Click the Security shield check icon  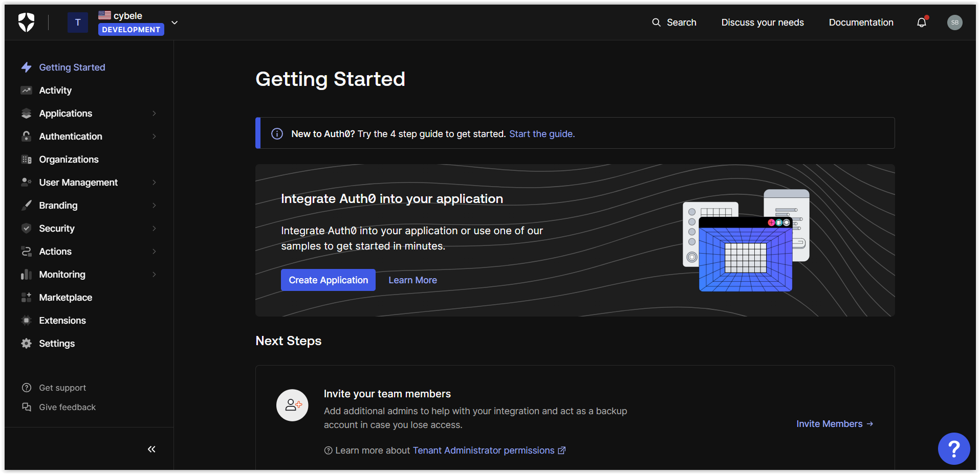point(27,229)
